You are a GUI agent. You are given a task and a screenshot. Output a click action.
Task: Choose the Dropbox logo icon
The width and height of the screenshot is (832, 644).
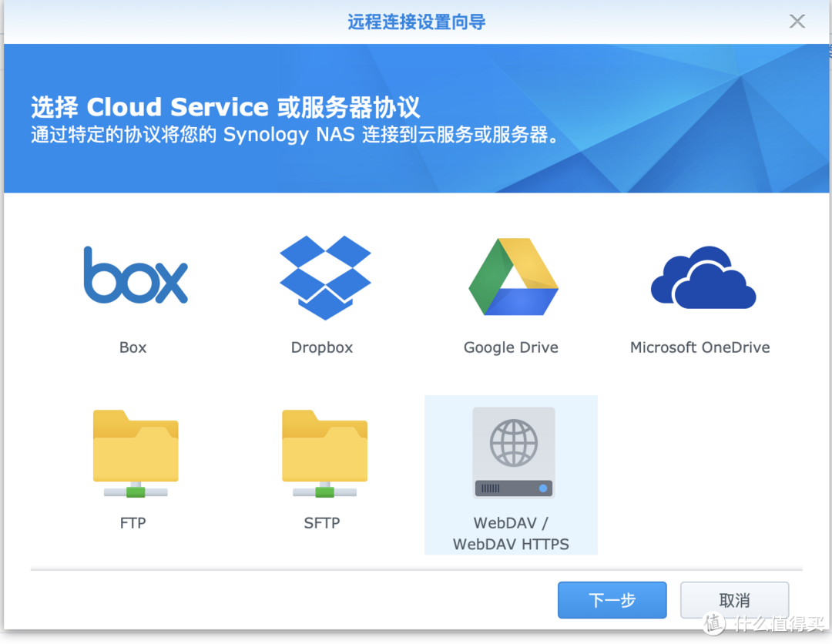coord(325,277)
